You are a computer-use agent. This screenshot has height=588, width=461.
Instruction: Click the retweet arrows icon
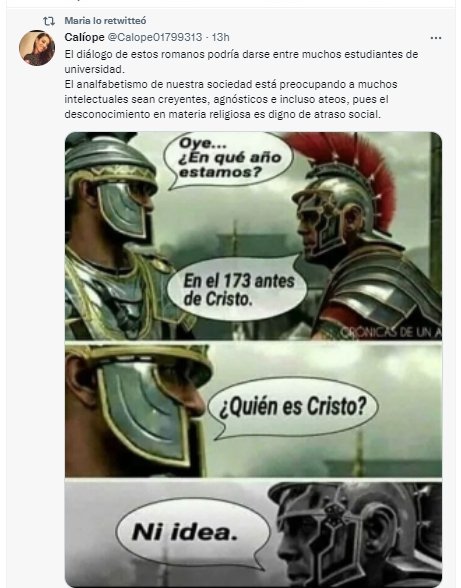coord(49,21)
